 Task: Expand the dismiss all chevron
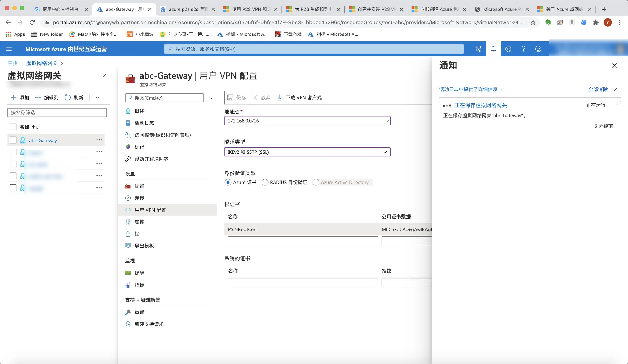[x=614, y=89]
